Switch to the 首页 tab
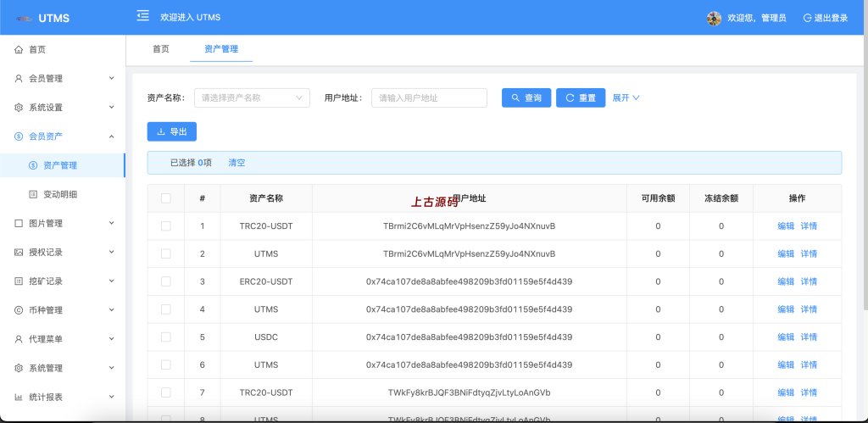 click(x=160, y=48)
